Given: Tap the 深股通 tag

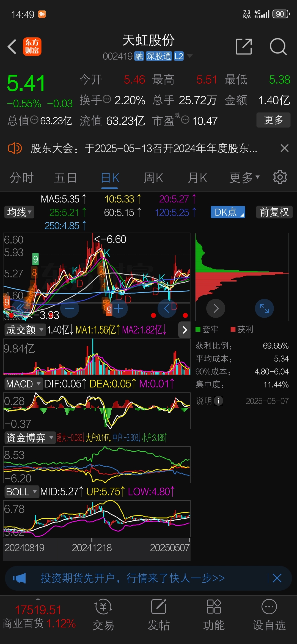Looking at the screenshot, I should coord(159,56).
